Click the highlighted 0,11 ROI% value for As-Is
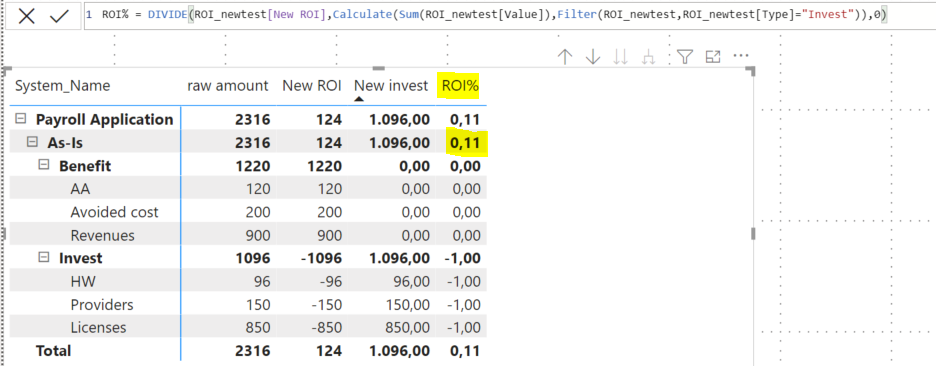Image resolution: width=936 pixels, height=366 pixels. (x=466, y=143)
